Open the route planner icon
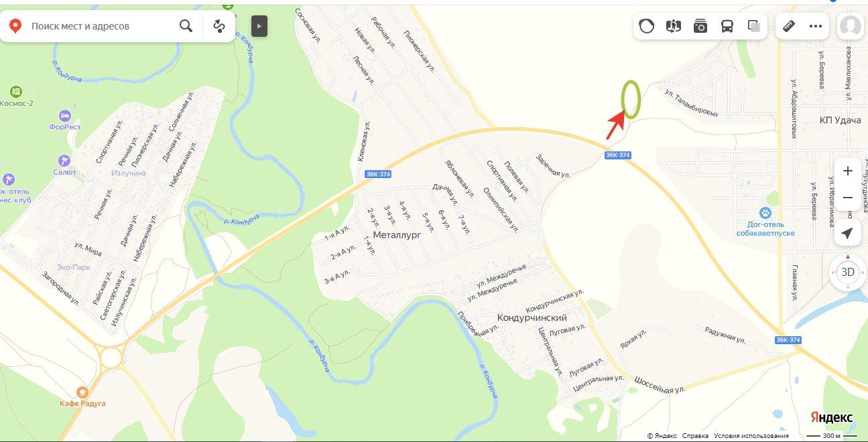This screenshot has height=442, width=868. pyautogui.click(x=219, y=26)
